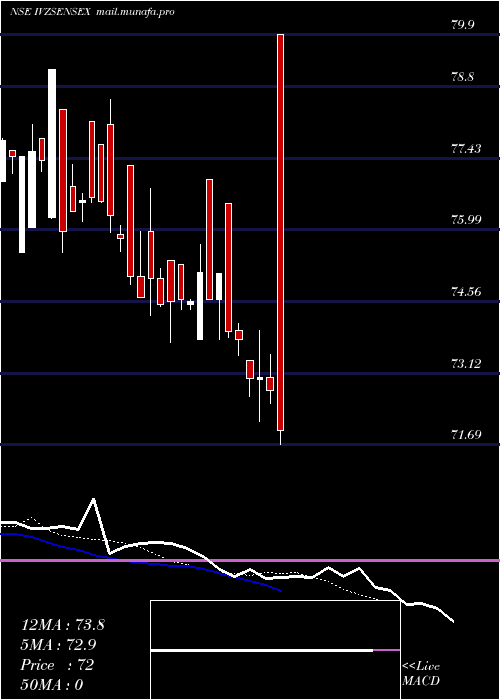Screen dimensions: 500x700
Task: Click the tallest red candlestick on right
Action: pos(280,232)
